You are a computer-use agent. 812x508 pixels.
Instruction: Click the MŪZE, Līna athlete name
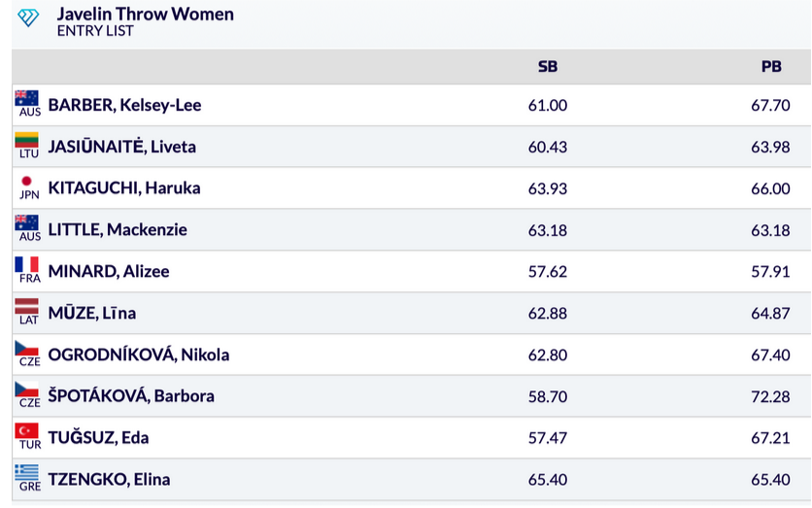pos(92,313)
